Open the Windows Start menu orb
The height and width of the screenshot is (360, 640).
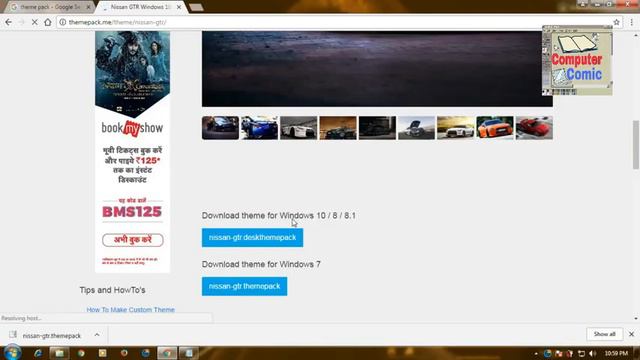[13, 352]
